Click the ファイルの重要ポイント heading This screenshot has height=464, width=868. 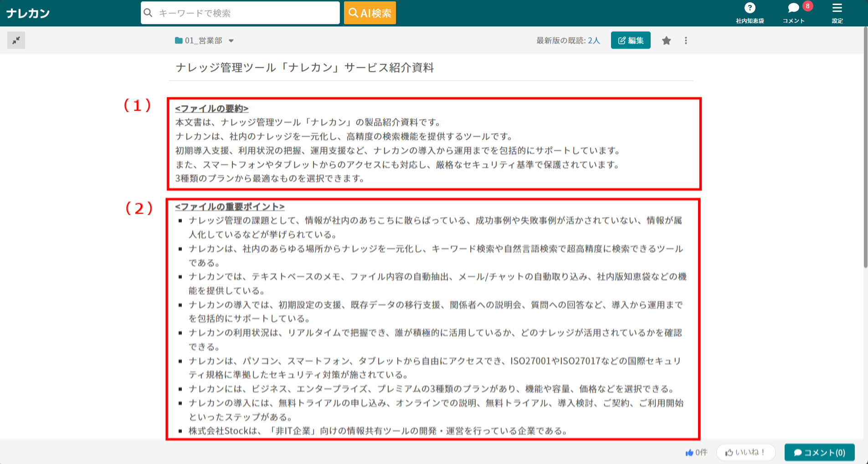click(x=230, y=207)
